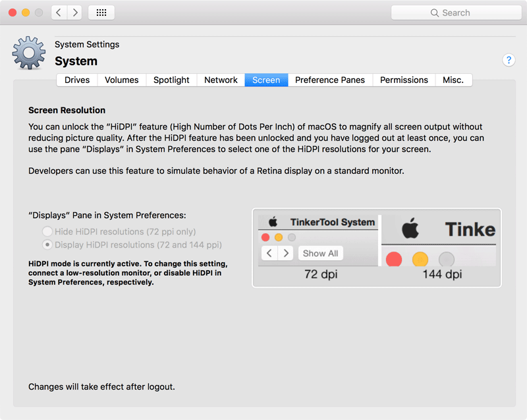Click inside the Search field
The width and height of the screenshot is (527, 420).
tap(456, 13)
